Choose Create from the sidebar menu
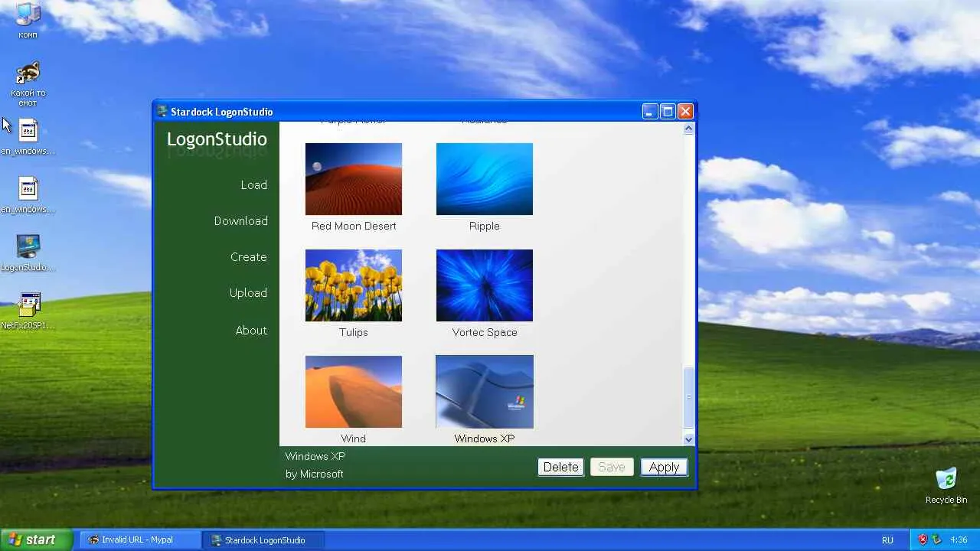Image resolution: width=980 pixels, height=551 pixels. click(249, 257)
